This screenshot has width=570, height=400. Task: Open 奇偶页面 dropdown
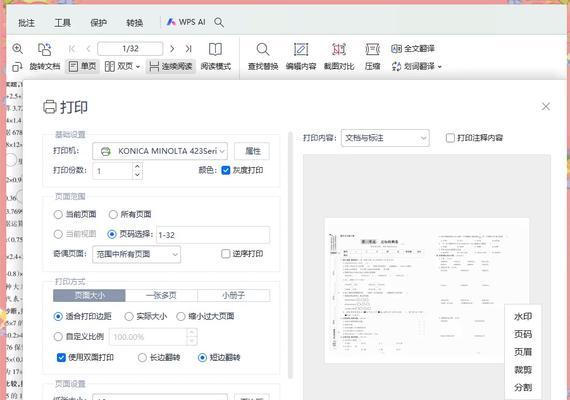click(x=136, y=254)
